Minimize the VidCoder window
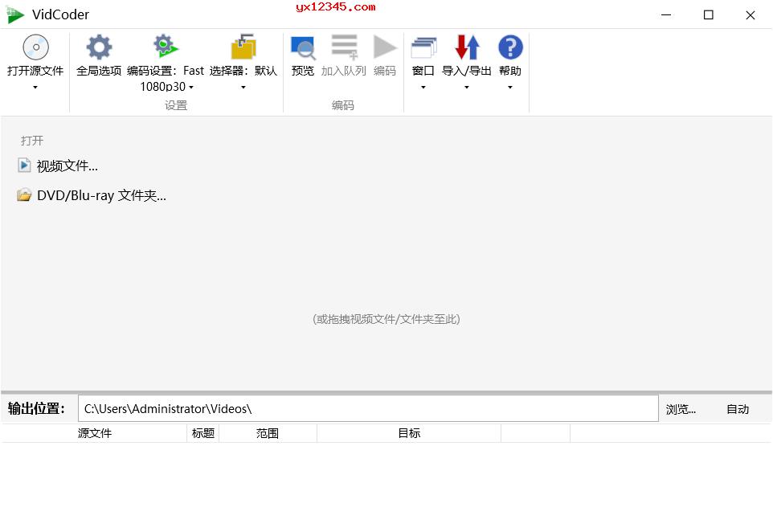This screenshot has height=532, width=773. pos(666,15)
